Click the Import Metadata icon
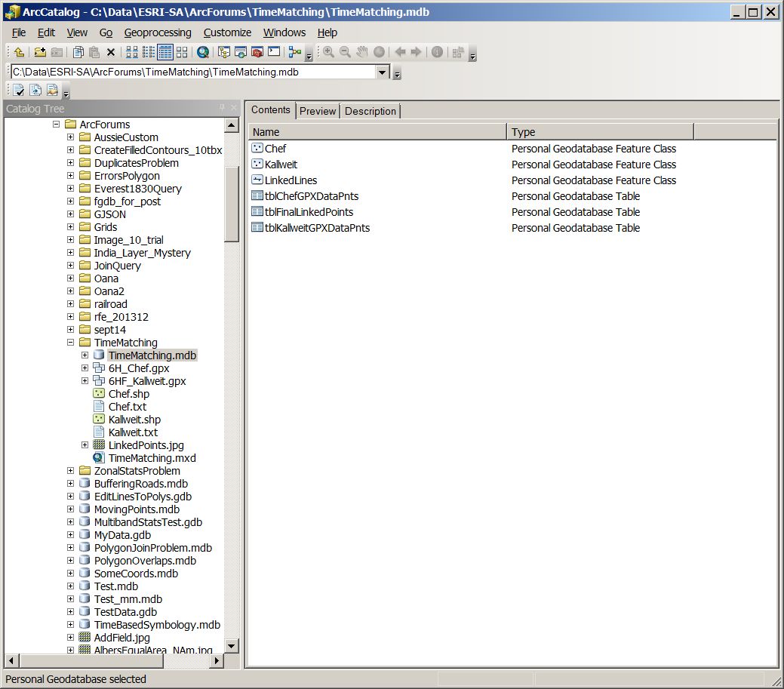The image size is (784, 689). click(x=52, y=90)
